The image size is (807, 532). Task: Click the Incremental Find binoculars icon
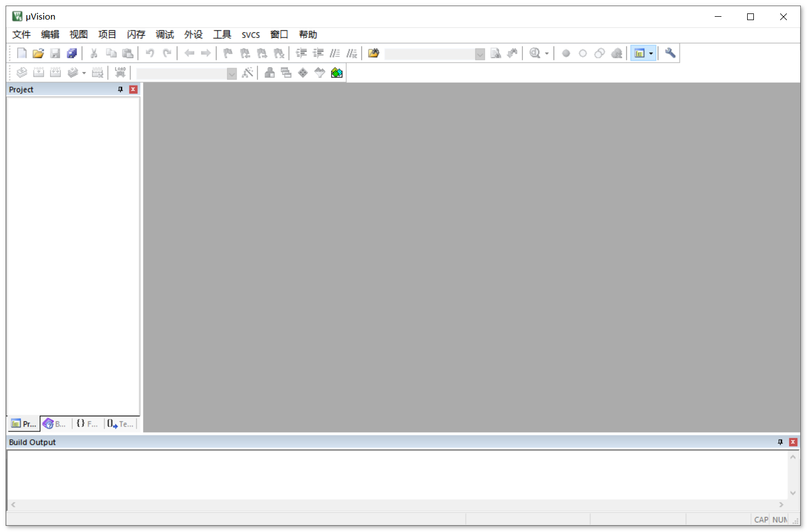click(x=512, y=53)
